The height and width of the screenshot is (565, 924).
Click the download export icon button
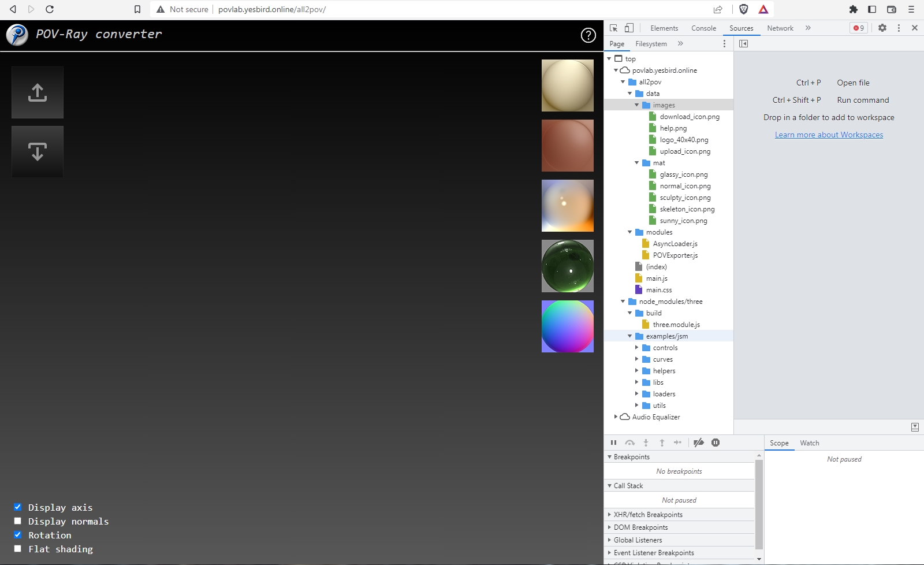point(38,152)
